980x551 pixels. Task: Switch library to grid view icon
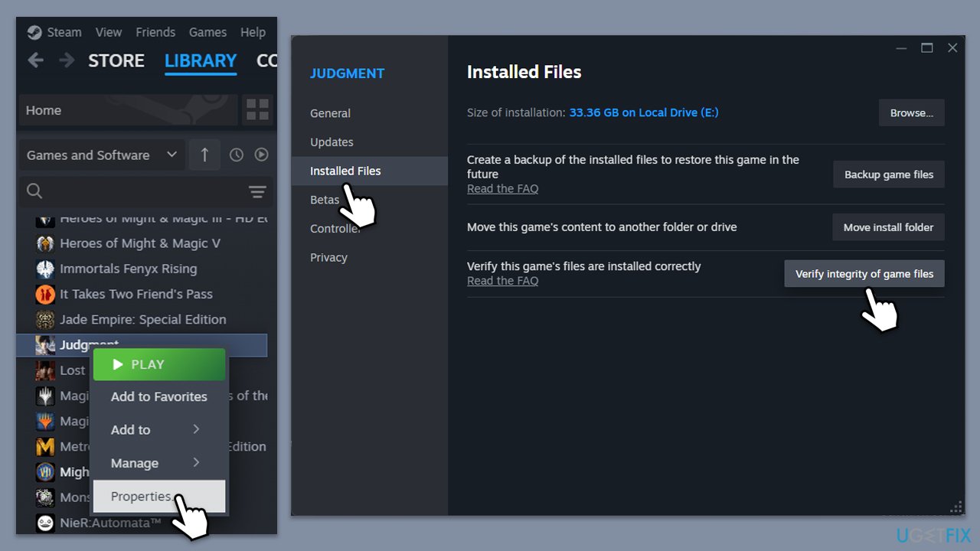258,110
